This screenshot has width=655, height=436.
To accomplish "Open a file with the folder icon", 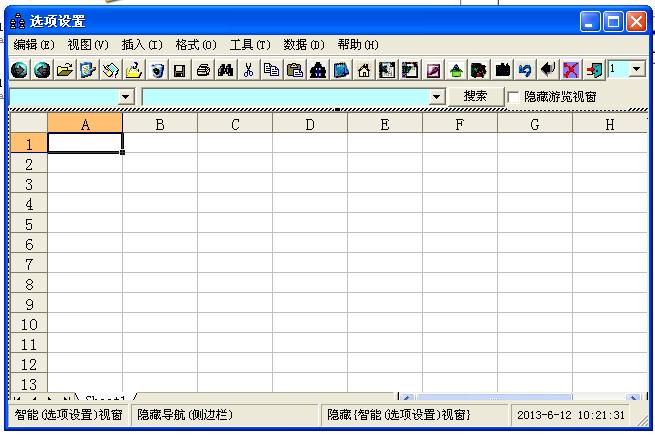I will coord(65,70).
